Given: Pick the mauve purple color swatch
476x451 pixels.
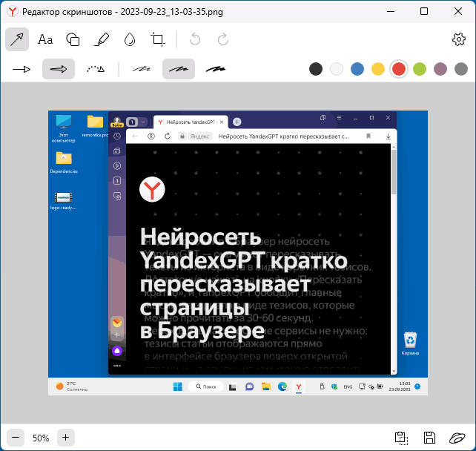Looking at the screenshot, I should [440, 69].
